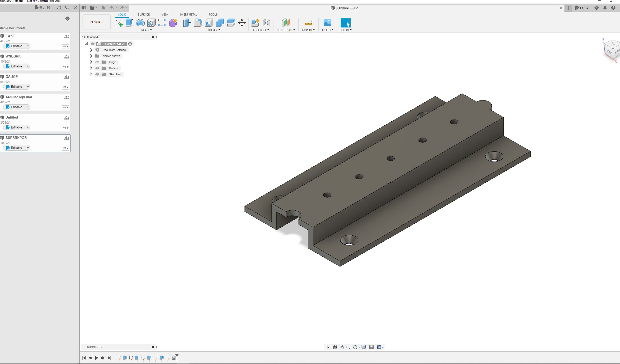Select the Create Sketch tool
Screen dimensions: 620x364
coord(119,23)
